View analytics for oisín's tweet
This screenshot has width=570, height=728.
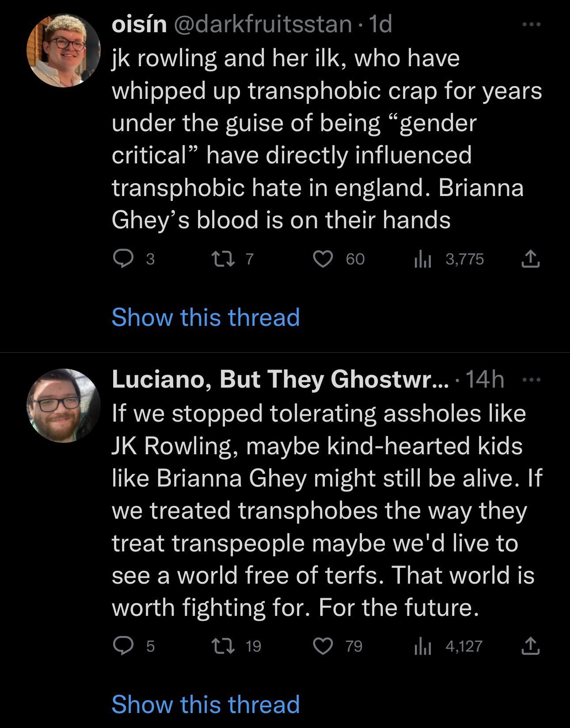click(422, 260)
